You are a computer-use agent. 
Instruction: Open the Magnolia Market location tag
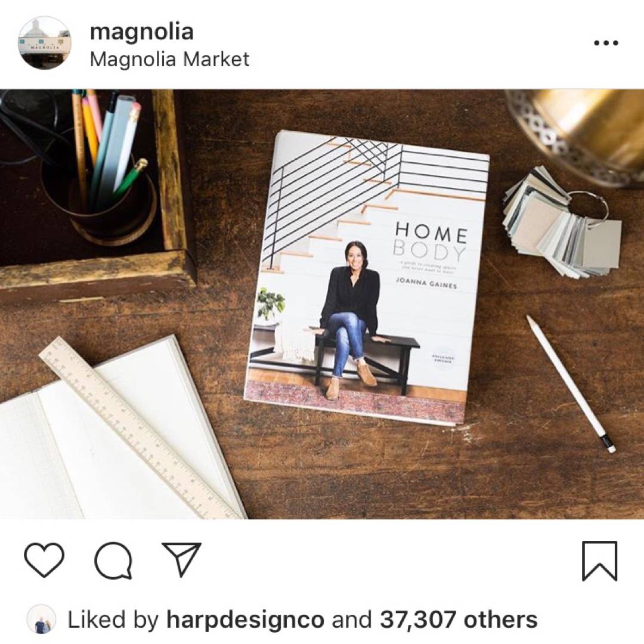pos(169,59)
